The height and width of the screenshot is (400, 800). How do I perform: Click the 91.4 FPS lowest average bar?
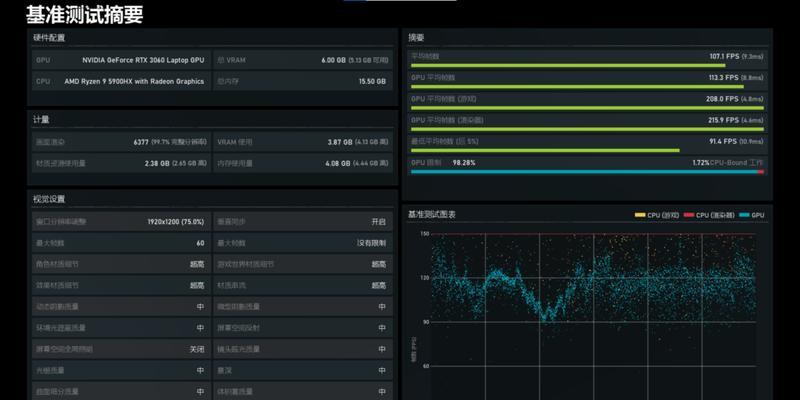click(x=545, y=151)
